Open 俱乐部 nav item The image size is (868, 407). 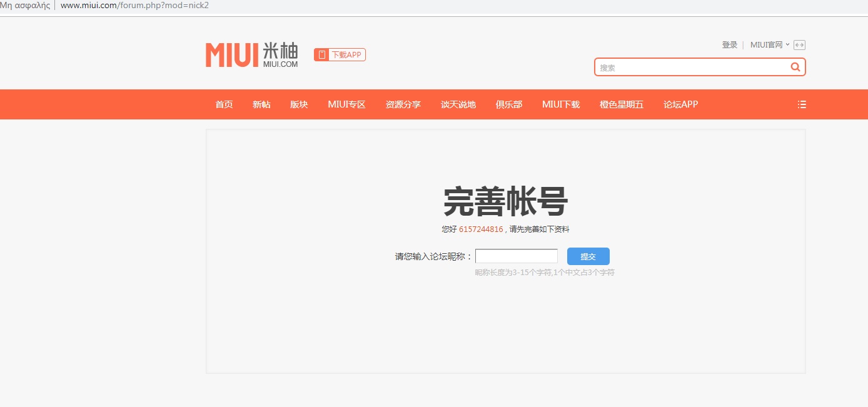point(509,104)
